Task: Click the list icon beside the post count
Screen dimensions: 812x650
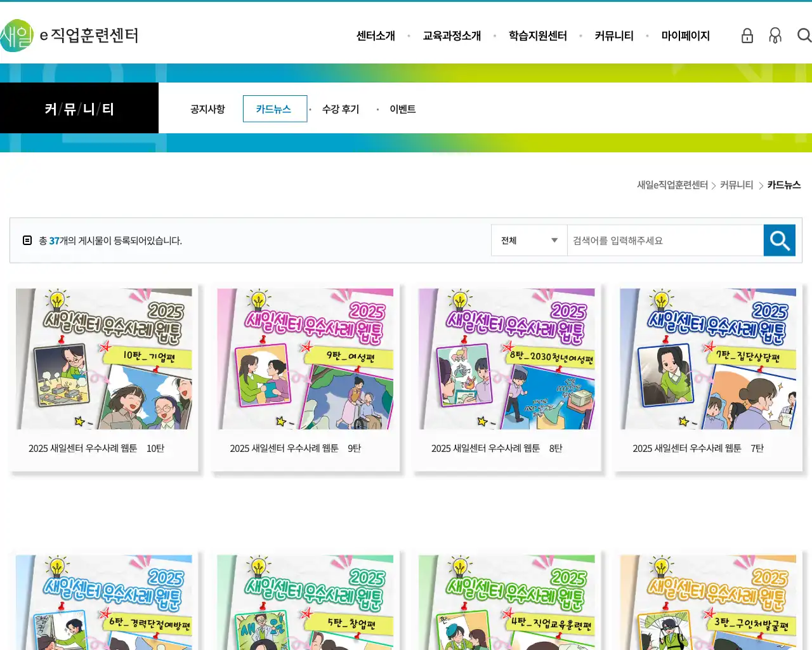Action: click(27, 240)
